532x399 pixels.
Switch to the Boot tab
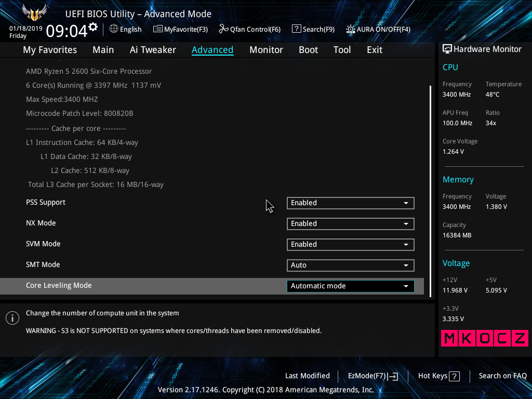(308, 50)
